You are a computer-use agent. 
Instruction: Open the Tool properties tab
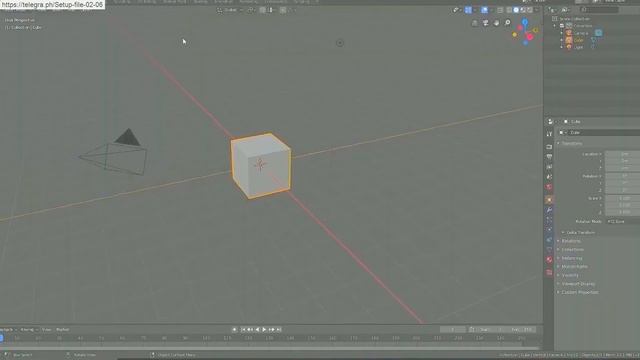click(x=549, y=134)
